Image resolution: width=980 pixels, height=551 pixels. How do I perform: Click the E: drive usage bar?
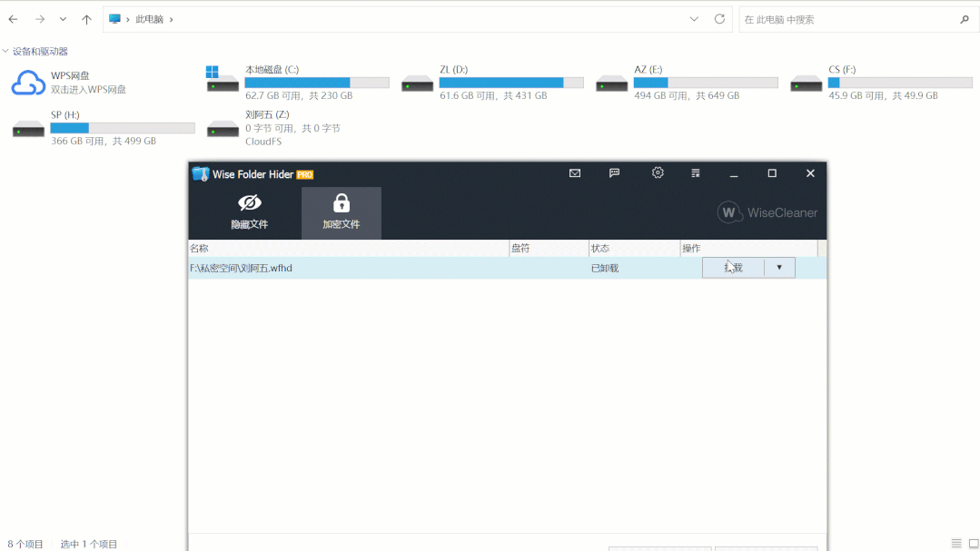click(706, 83)
